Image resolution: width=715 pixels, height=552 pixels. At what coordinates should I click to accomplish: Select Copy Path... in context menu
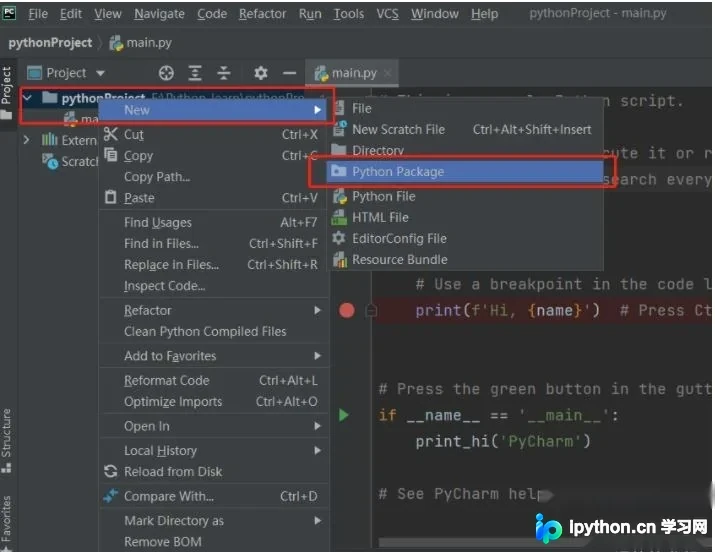click(213, 176)
